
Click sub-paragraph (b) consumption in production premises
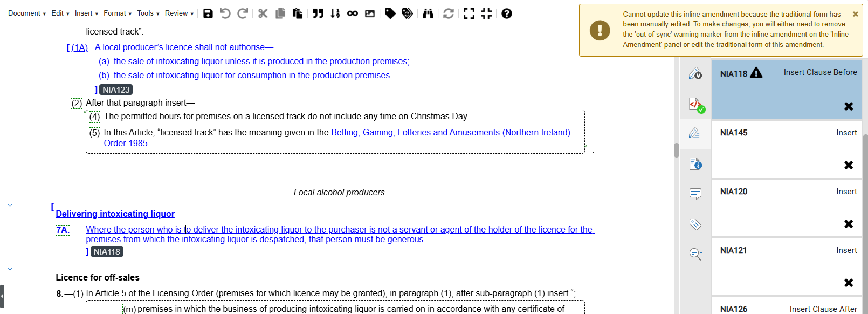[x=245, y=76]
